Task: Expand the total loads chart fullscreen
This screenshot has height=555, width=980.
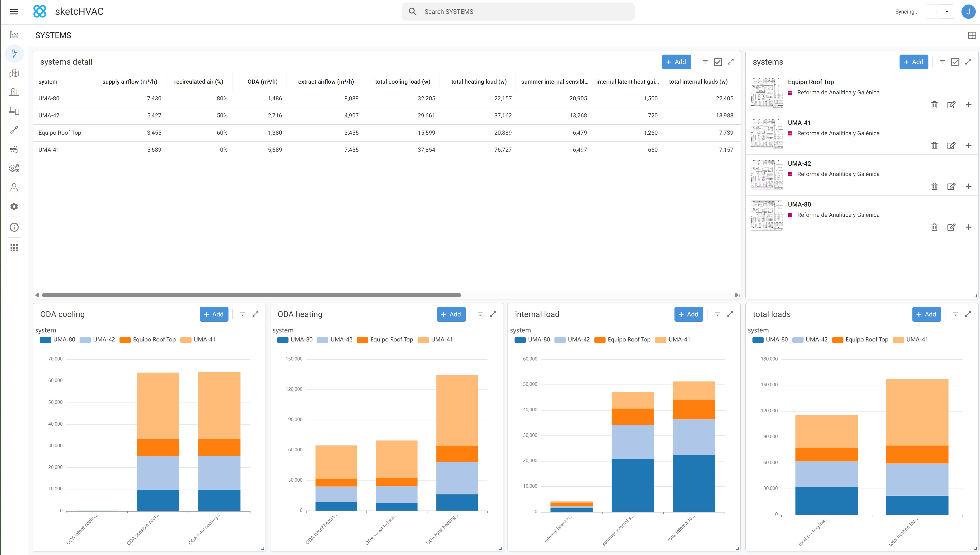Action: pyautogui.click(x=968, y=314)
